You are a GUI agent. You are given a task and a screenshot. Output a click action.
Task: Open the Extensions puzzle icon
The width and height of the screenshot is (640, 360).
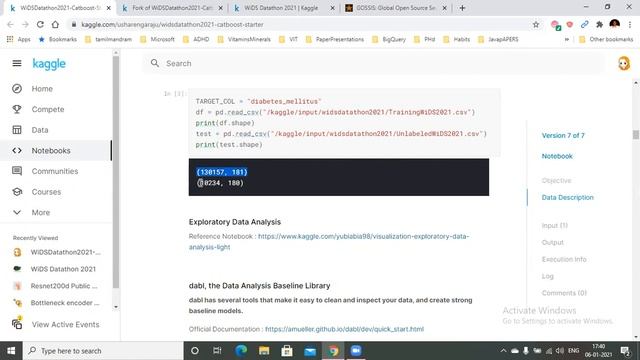[599, 24]
